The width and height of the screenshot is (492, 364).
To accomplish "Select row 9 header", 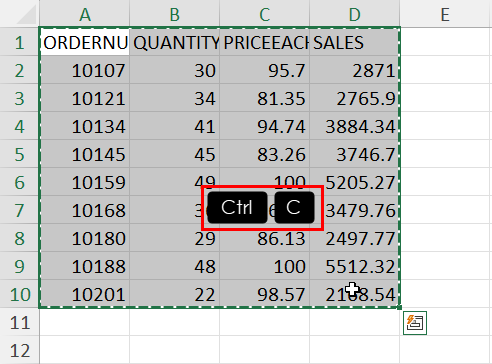I will 19,266.
